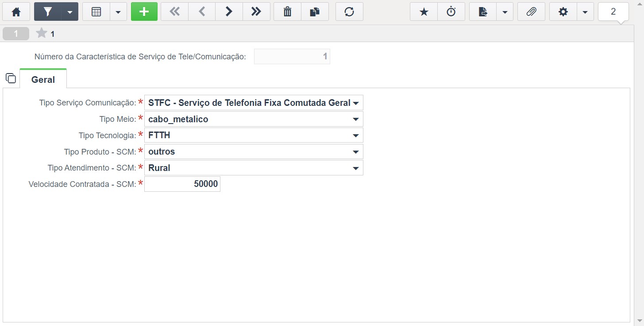
Task: Mark record as favorite in toolbar
Action: pos(424,12)
